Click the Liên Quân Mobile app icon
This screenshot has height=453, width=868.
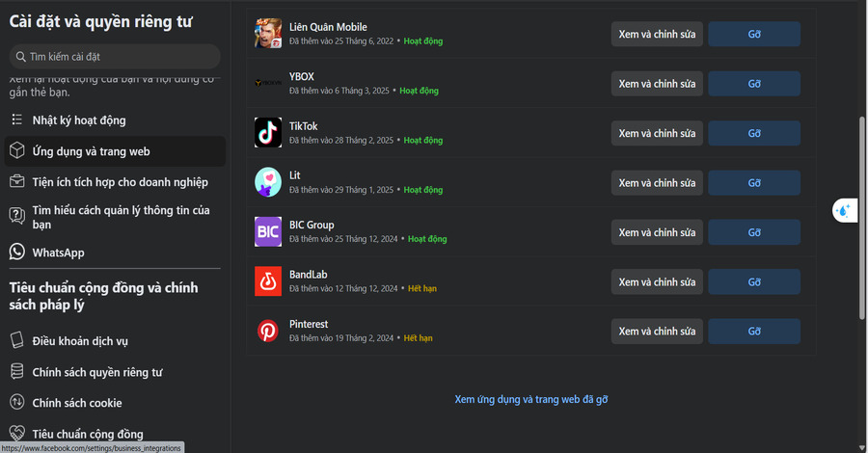pyautogui.click(x=268, y=34)
